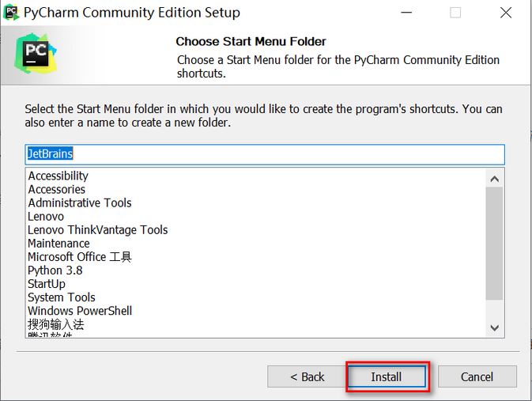Screen dimensions: 532x401
Task: Pick Lenovo ThinkVantage Tools folder
Action: point(98,229)
